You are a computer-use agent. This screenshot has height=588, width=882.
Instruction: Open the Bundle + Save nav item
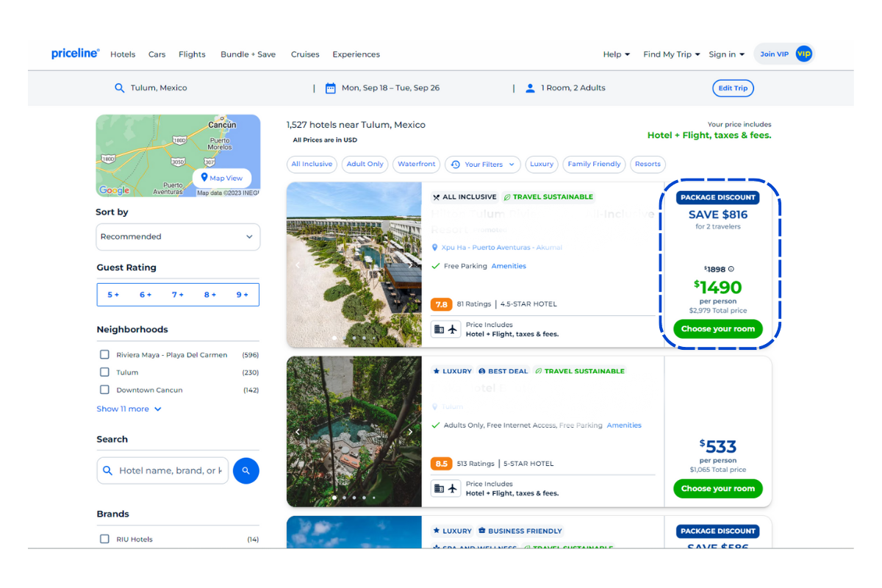(248, 54)
